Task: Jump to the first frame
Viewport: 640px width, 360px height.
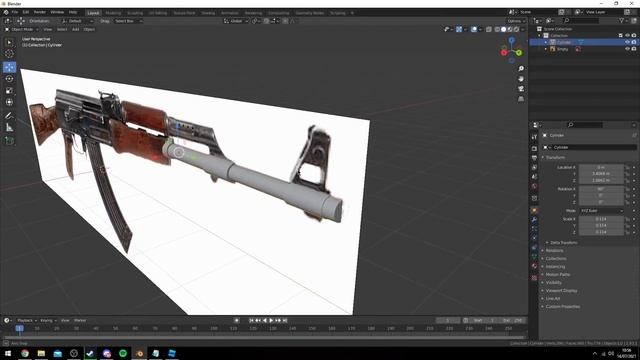Action: click(251, 320)
